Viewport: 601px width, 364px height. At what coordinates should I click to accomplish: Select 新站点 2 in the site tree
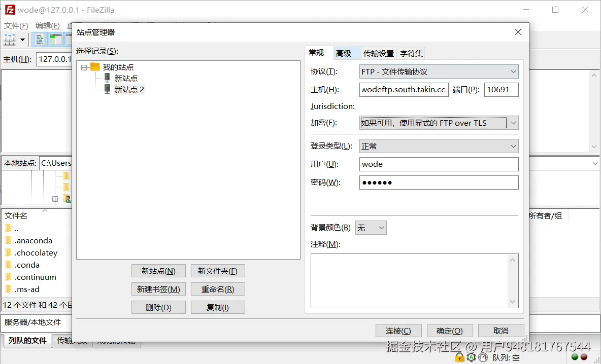coord(129,90)
